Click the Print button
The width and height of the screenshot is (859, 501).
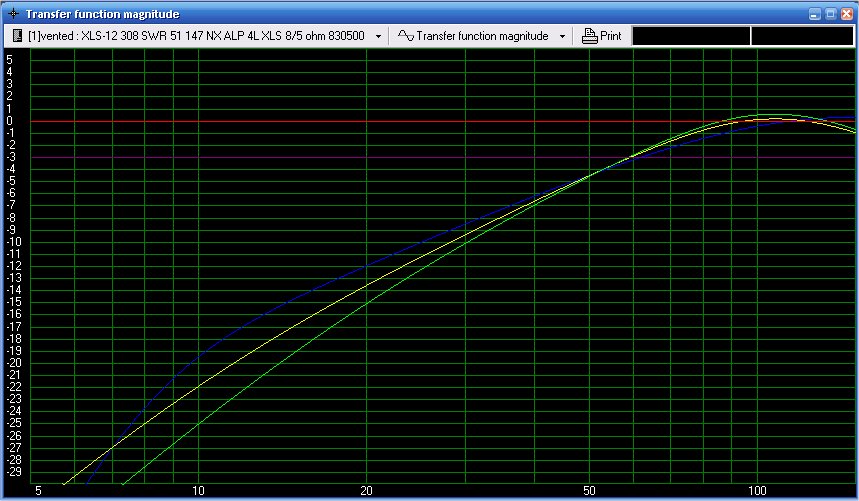(601, 36)
